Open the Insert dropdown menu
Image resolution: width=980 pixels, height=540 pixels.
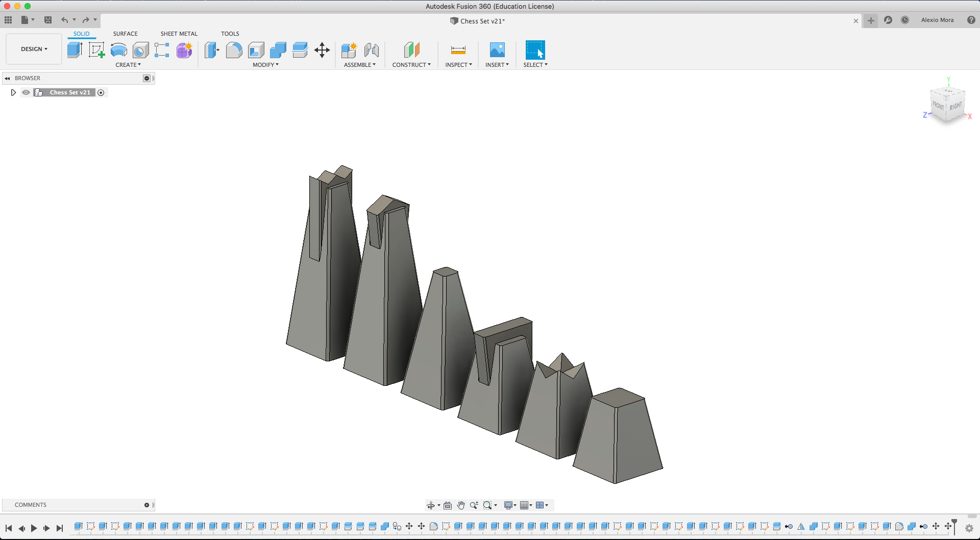[497, 65]
